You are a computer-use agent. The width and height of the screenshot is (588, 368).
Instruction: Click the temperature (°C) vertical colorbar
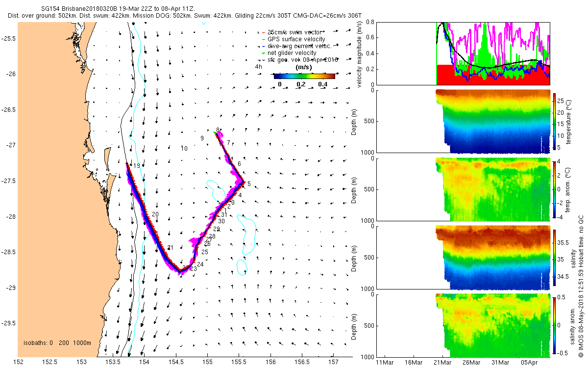(x=555, y=122)
